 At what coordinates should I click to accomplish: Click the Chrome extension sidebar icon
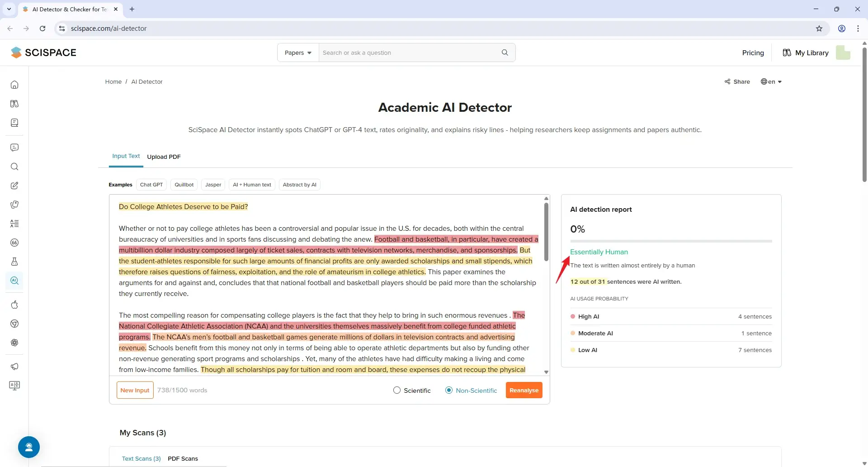coord(14,324)
